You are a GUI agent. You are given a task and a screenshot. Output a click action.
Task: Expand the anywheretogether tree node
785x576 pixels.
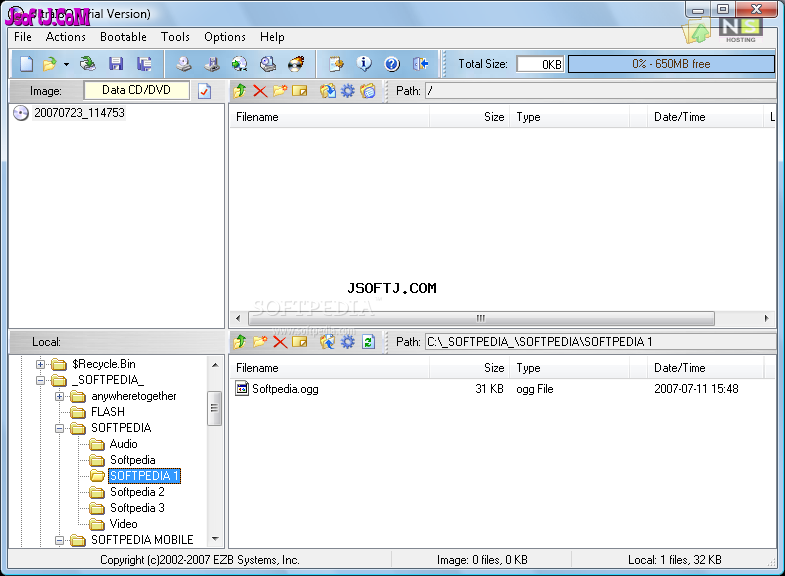(59, 396)
